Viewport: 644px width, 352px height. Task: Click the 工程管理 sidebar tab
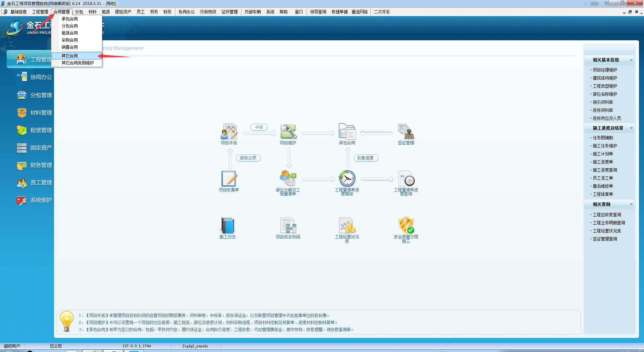pos(30,59)
